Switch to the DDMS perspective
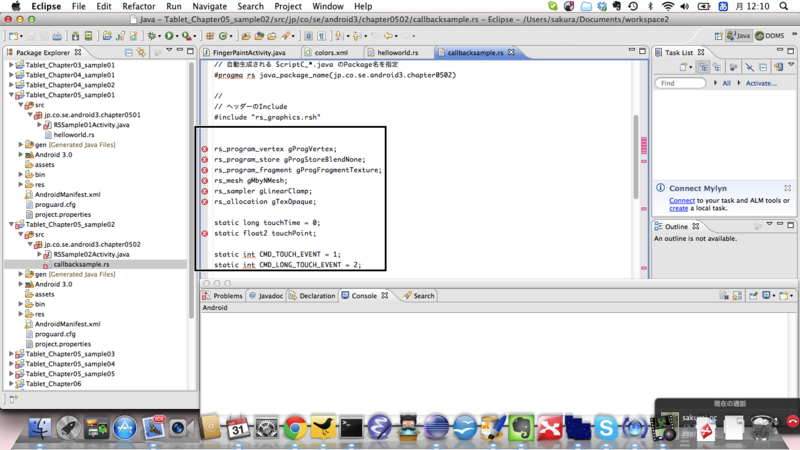Viewport: 800px width, 450px height. tap(770, 36)
